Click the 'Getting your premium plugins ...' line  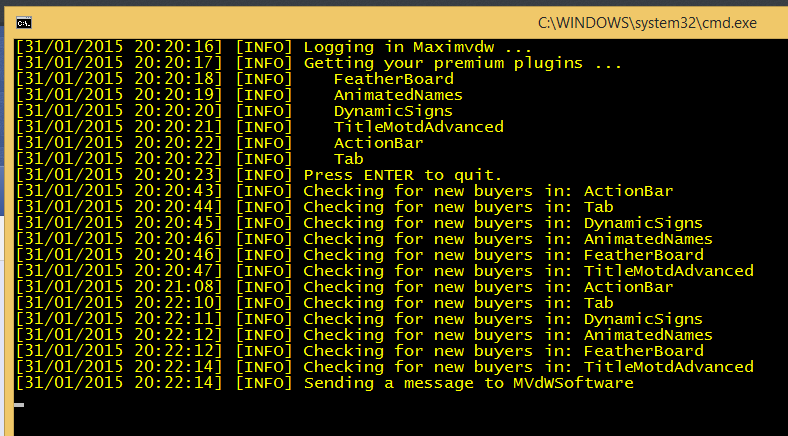coord(319,64)
